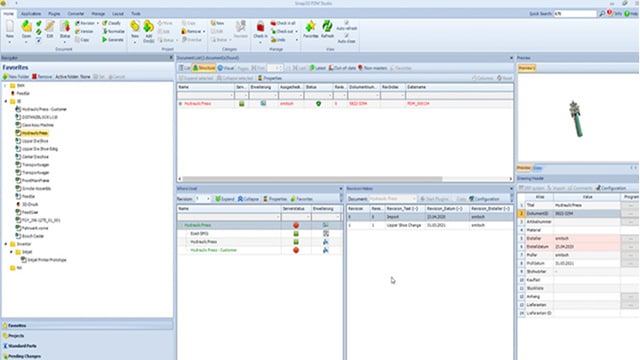Click Configuration in Revision History panel
640x360 pixels.
(x=484, y=199)
